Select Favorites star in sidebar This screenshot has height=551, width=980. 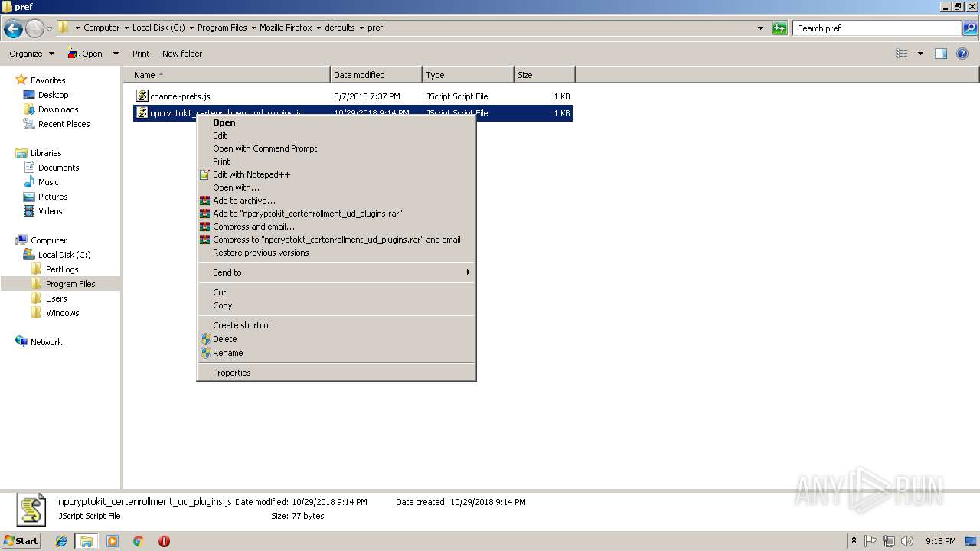click(x=21, y=80)
